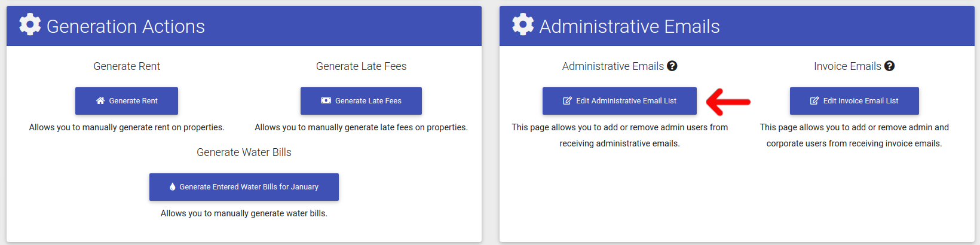
Task: Open Edit Administrative Email List
Action: coord(620,101)
